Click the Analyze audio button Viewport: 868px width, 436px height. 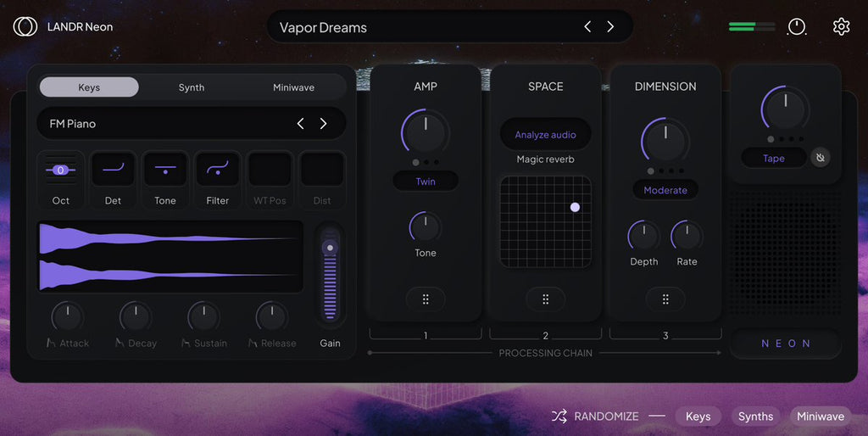click(545, 135)
